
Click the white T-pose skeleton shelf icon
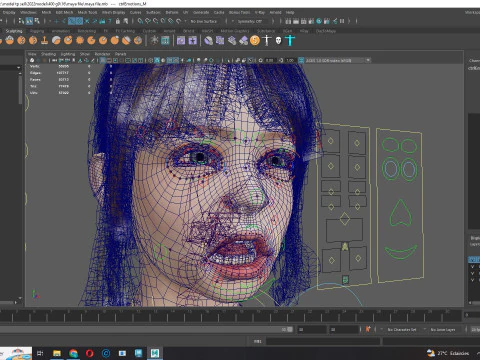tap(266, 41)
